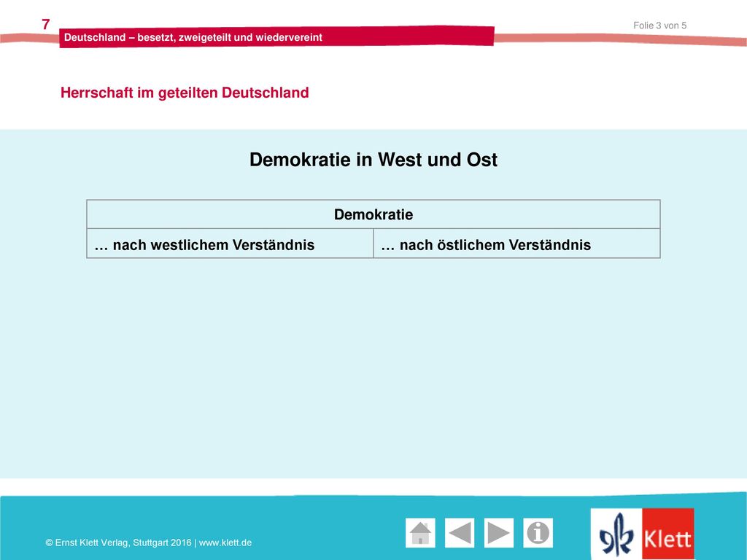Select the '… nach westlichem Verständnis' cell
This screenshot has width=747, height=560.
tap(230, 244)
